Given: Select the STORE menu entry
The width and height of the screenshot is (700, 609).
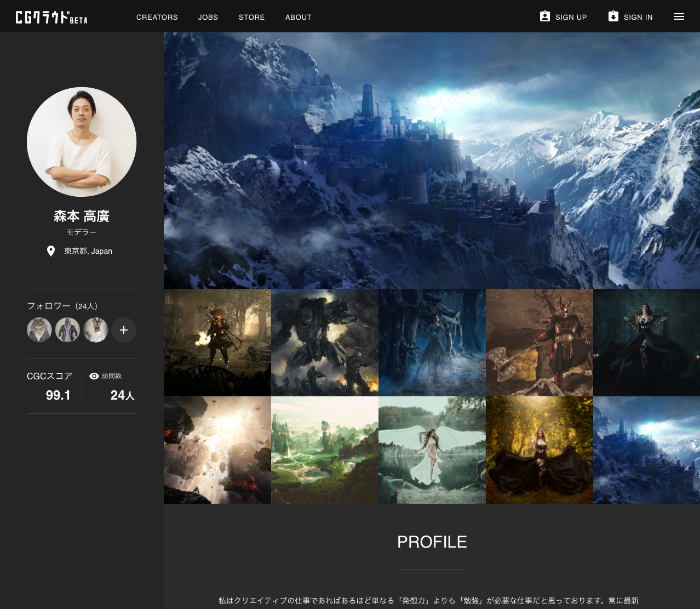Looking at the screenshot, I should coord(251,17).
